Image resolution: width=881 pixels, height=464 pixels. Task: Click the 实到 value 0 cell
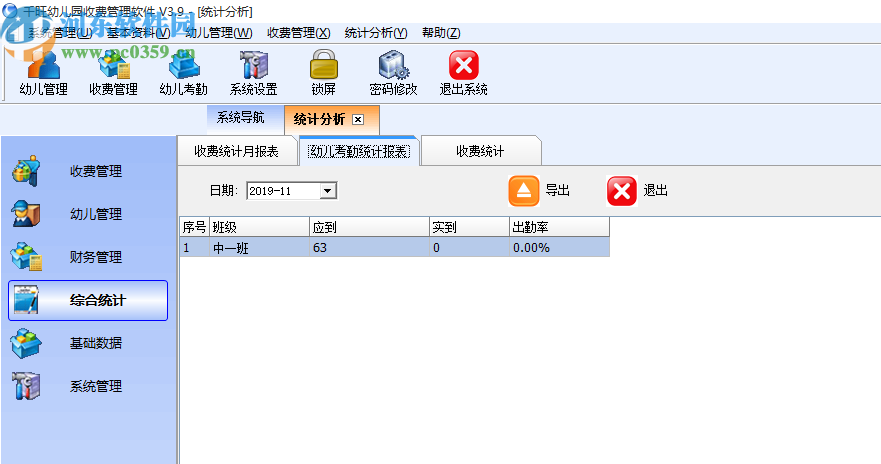tap(469, 248)
